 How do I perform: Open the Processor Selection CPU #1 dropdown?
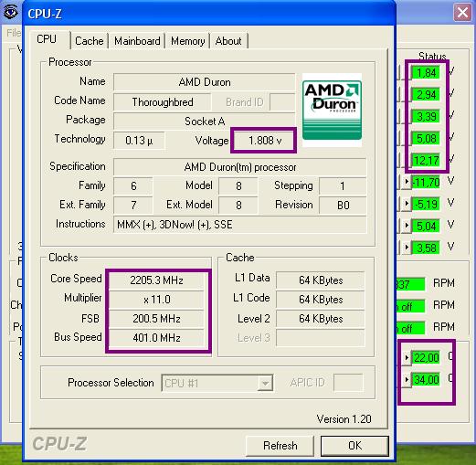217,383
